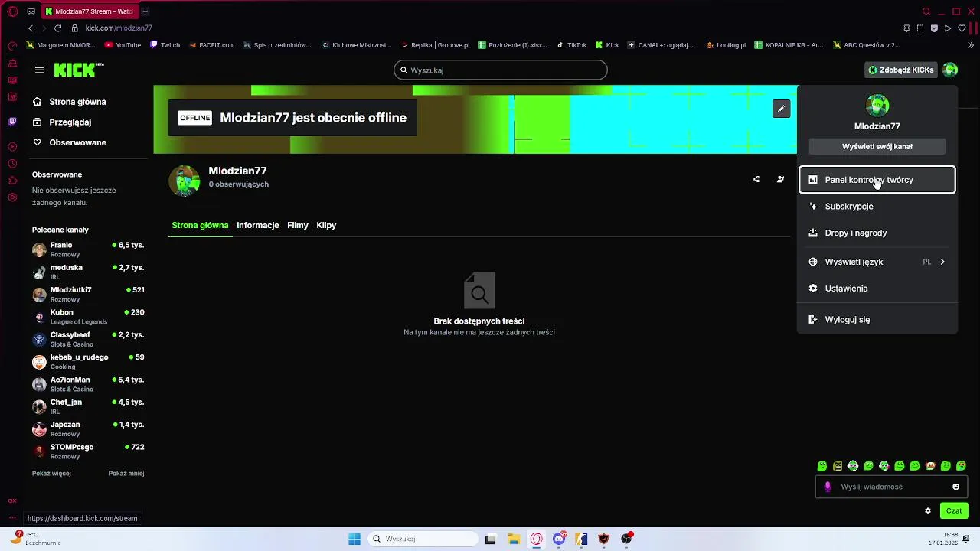The height and width of the screenshot is (551, 980).
Task: Open recommended channel STOMPcsgo
Action: click(x=88, y=452)
